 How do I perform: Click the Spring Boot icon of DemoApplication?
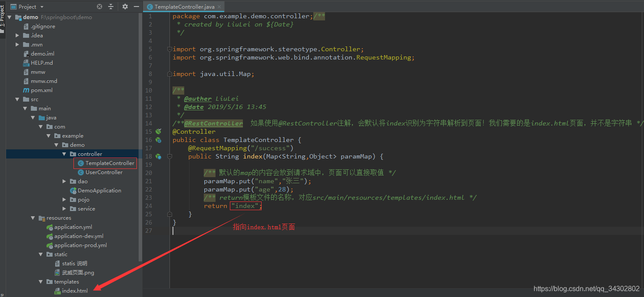point(73,191)
